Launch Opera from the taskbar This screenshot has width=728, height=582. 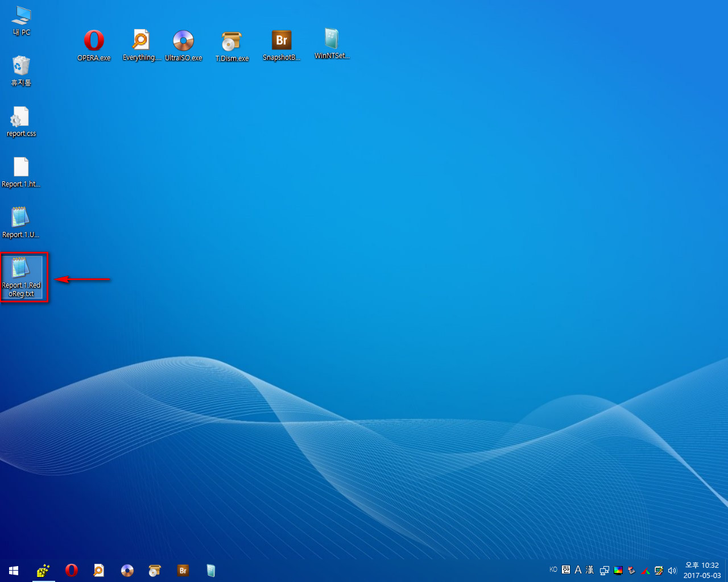pos(71,570)
